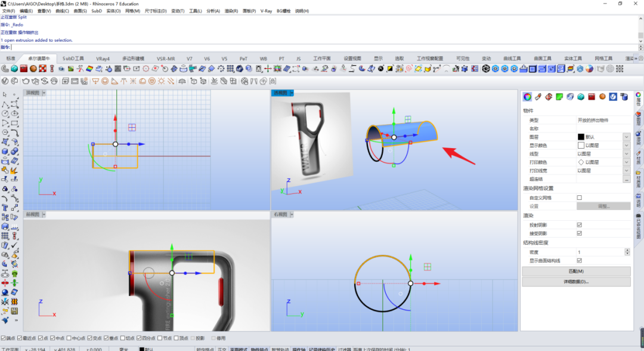Open the V-Ray menu
The image size is (644, 351).
pyautogui.click(x=266, y=11)
